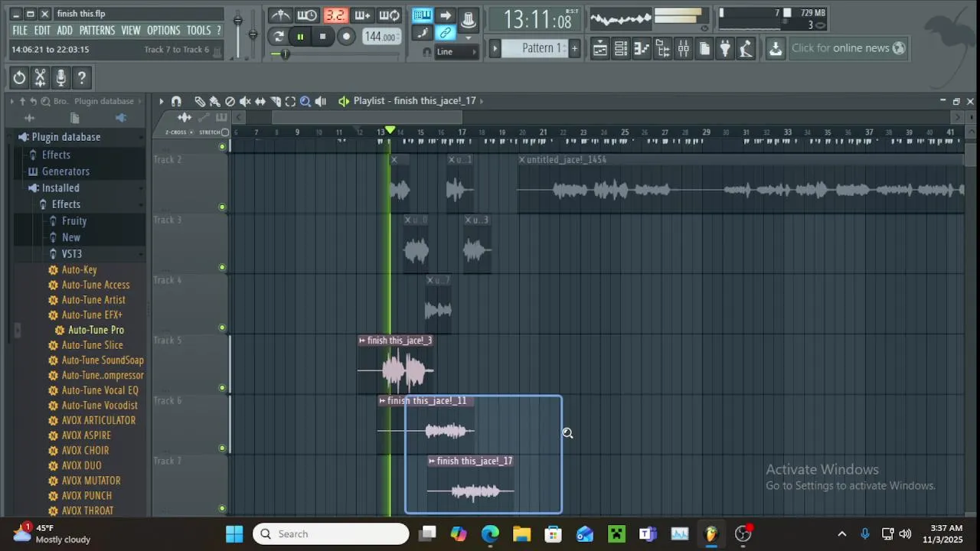980x551 pixels.
Task: Expand the Fruity subfolder
Action: 74,220
